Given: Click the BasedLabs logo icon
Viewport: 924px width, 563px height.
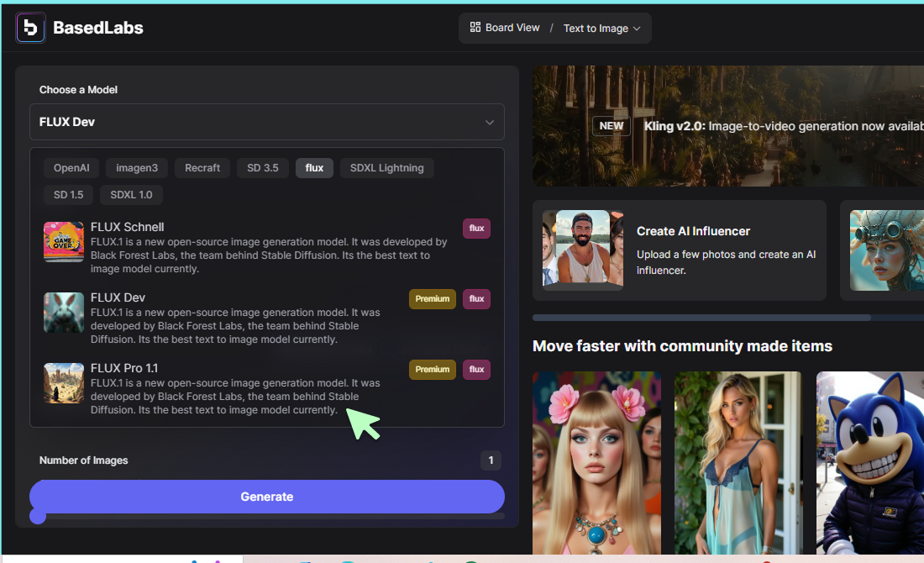Looking at the screenshot, I should (x=30, y=28).
